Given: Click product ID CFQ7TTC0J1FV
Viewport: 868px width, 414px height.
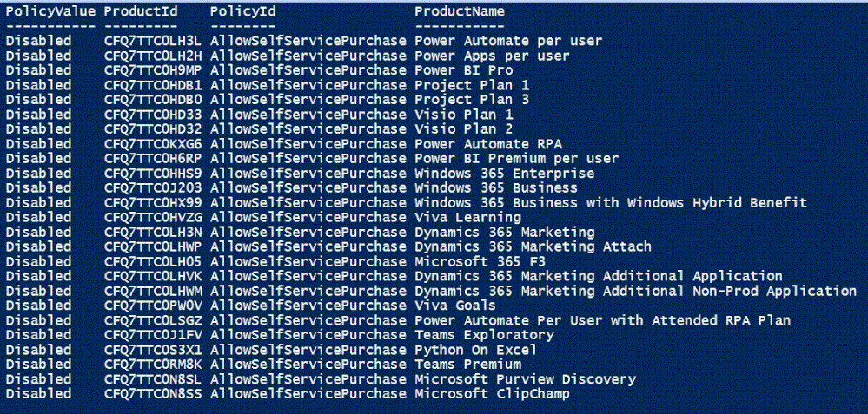Looking at the screenshot, I should click(153, 335).
